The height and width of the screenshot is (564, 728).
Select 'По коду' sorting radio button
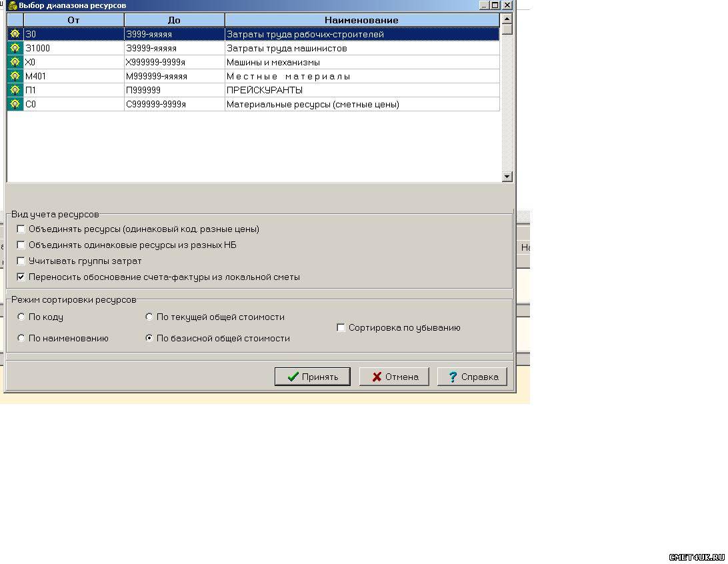coord(21,317)
